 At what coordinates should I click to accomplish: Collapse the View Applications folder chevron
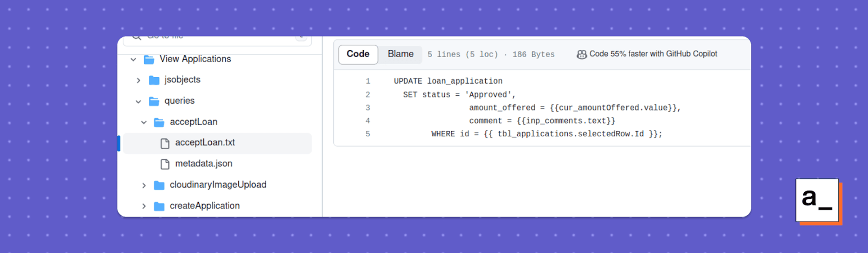click(x=133, y=59)
